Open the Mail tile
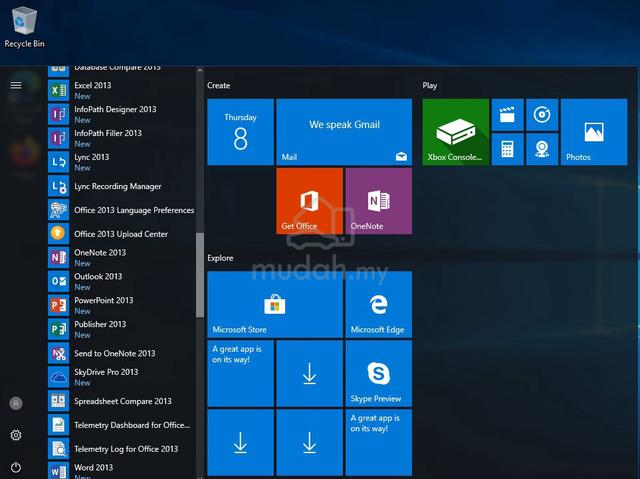The width and height of the screenshot is (640, 479). click(344, 132)
